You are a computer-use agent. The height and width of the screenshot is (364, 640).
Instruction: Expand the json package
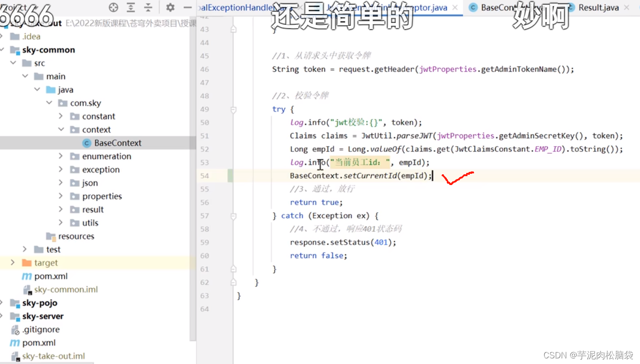(61, 183)
